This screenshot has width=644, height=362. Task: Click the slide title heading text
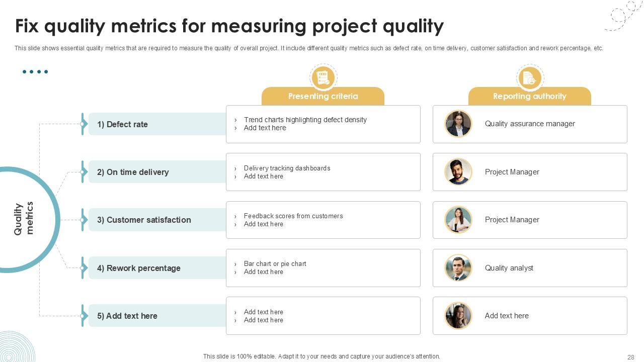click(229, 26)
